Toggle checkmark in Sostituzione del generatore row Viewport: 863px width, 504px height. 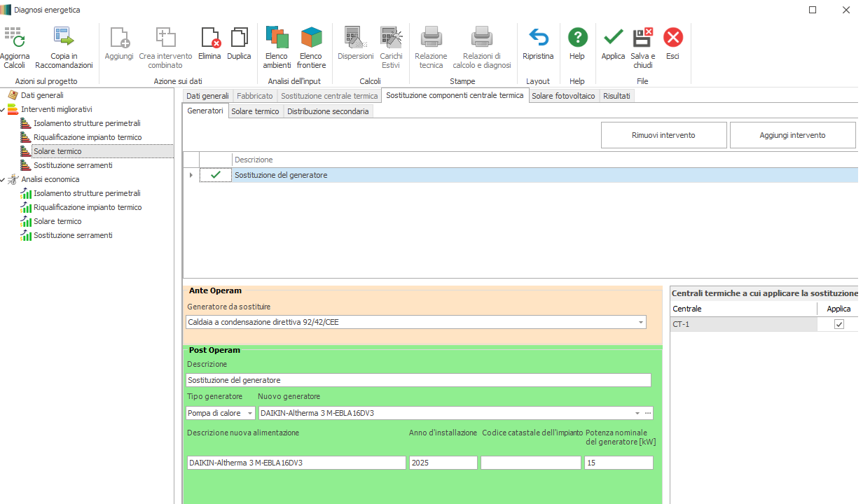[x=215, y=175]
